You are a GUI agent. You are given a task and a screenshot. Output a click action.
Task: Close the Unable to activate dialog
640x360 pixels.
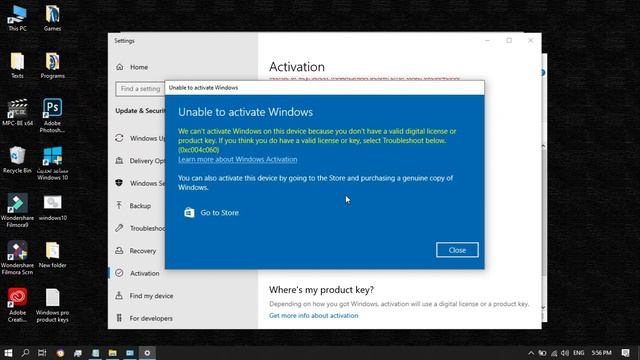(x=457, y=250)
